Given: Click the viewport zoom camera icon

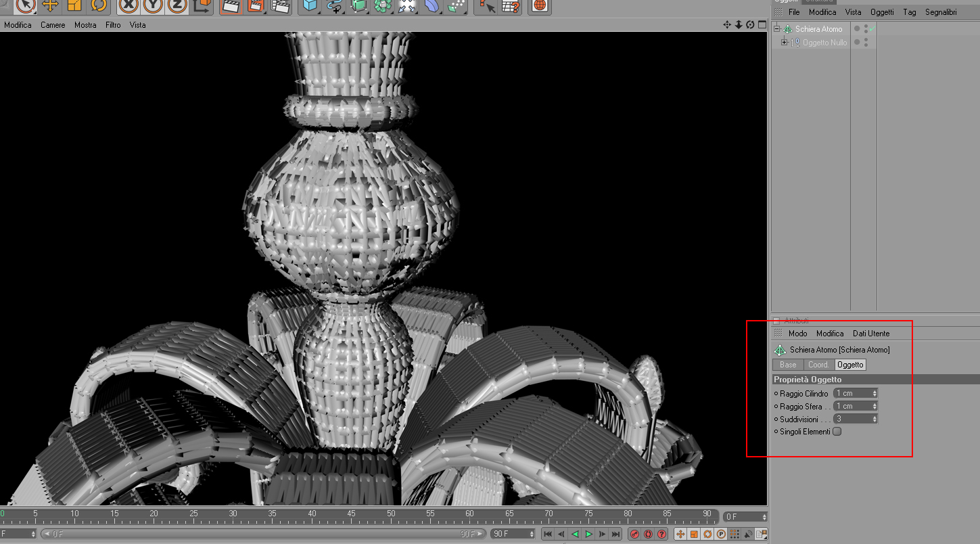Looking at the screenshot, I should [739, 25].
